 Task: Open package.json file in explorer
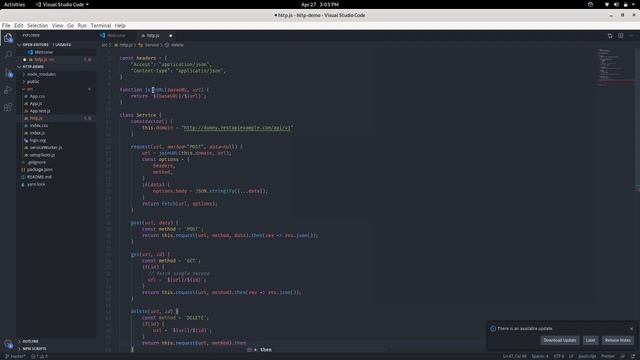(x=40, y=169)
